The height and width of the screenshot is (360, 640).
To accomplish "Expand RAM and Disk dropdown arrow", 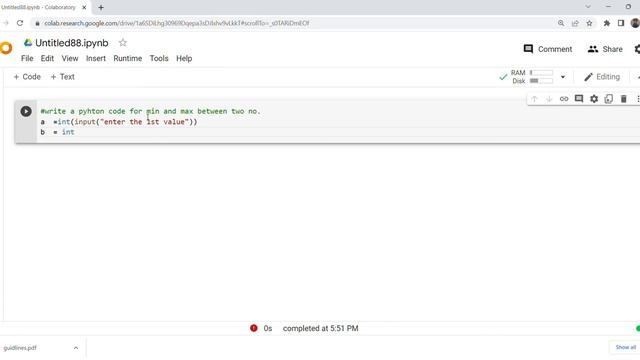I will 563,77.
